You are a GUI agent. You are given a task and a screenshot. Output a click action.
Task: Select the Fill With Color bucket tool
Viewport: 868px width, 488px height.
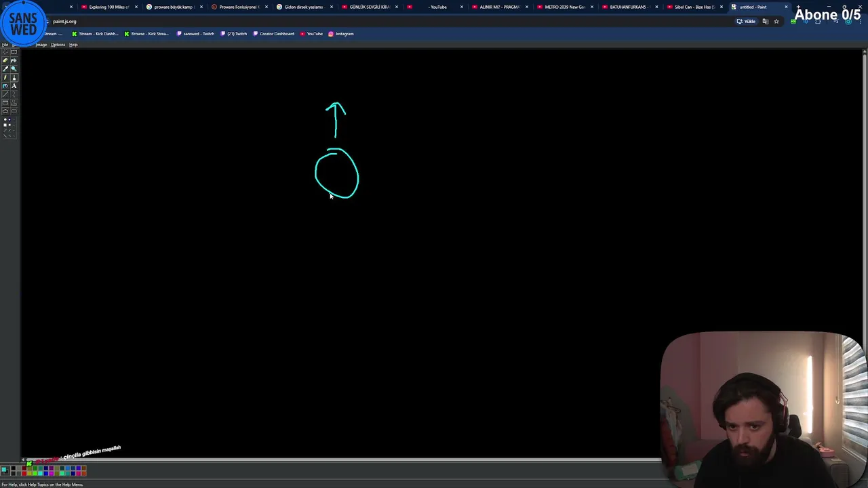14,60
